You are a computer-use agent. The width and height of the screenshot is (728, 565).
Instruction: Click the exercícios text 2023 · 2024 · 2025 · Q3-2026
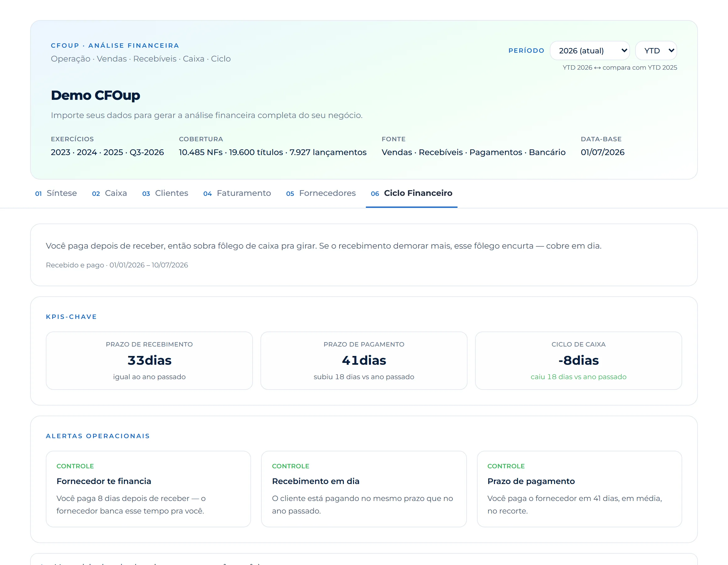[107, 153]
